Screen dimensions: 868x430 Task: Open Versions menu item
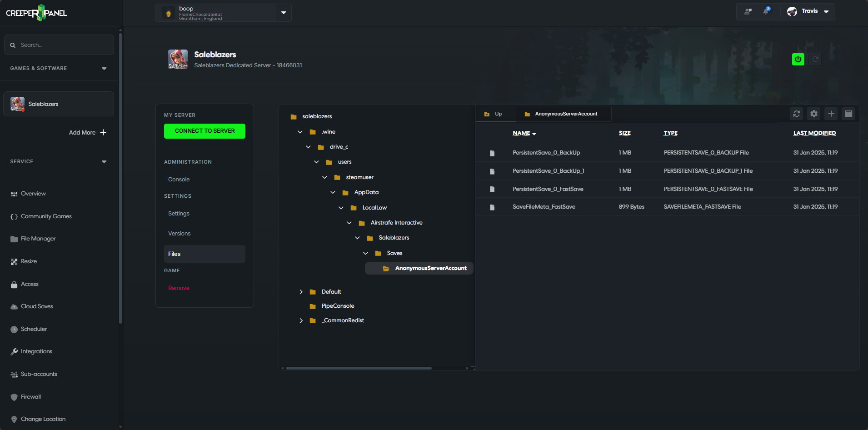(x=179, y=234)
